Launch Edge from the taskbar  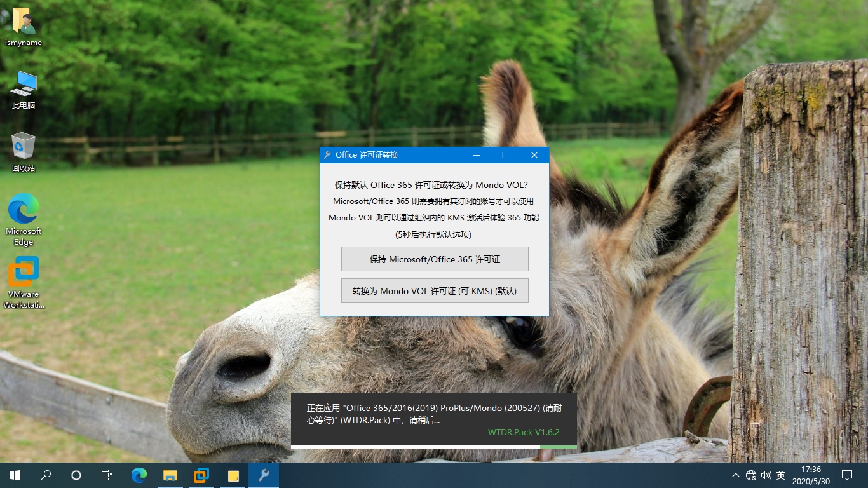pos(139,475)
